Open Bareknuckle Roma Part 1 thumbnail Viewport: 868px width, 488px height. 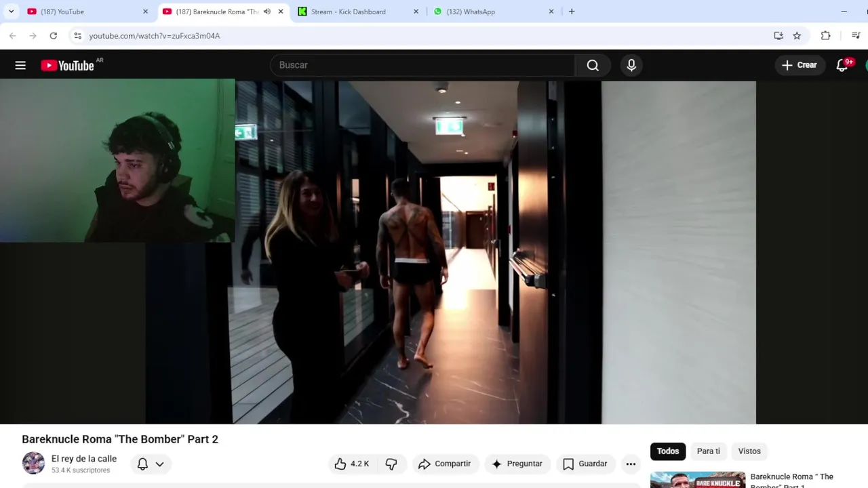click(698, 480)
